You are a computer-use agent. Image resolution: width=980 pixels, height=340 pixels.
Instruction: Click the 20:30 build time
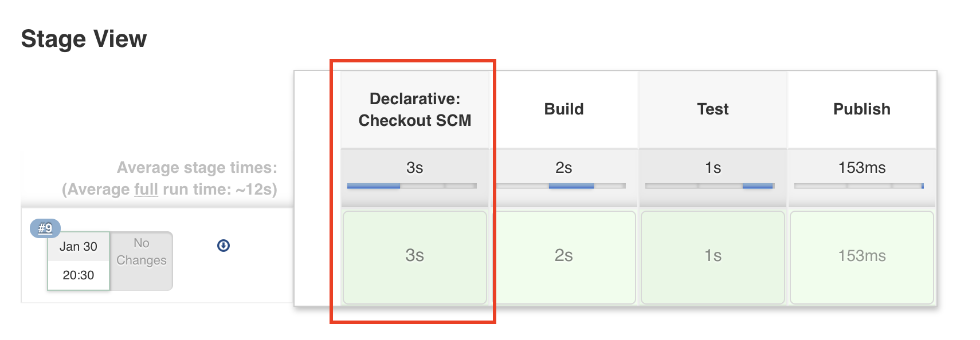(79, 275)
